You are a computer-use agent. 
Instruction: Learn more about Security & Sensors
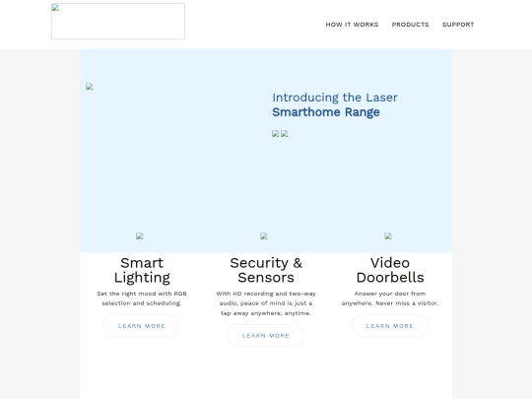[x=266, y=336]
